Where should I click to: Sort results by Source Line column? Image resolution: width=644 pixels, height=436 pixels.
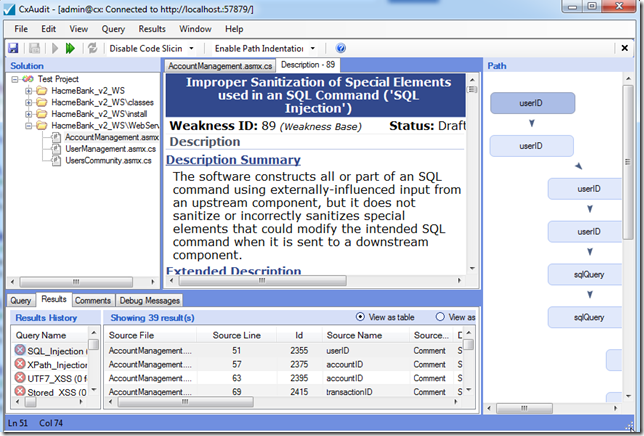click(237, 335)
